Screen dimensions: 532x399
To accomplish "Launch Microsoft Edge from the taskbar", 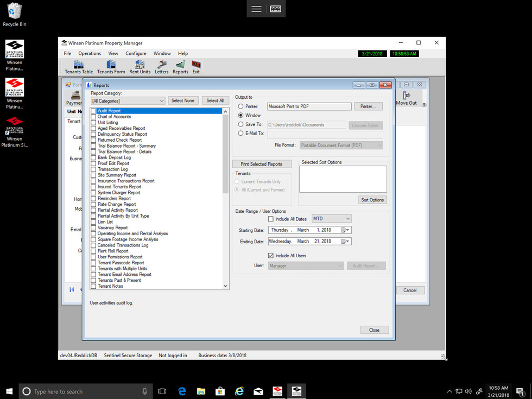I will [182, 391].
